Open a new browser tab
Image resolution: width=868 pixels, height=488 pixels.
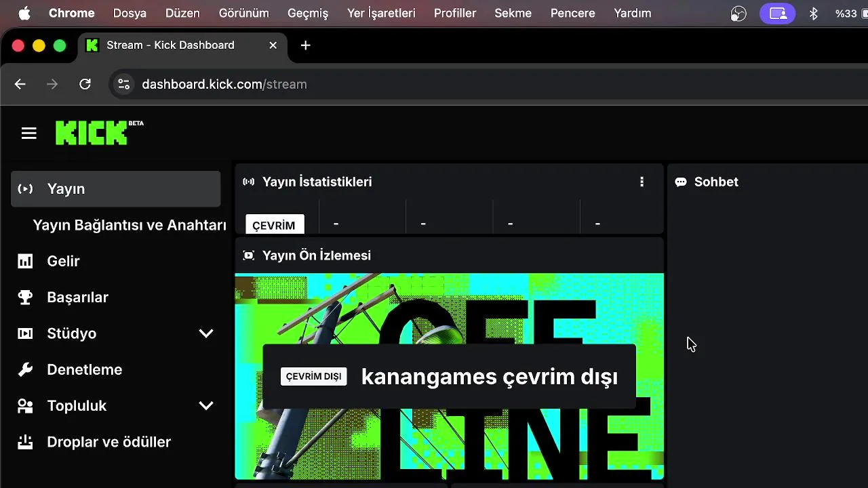(306, 45)
